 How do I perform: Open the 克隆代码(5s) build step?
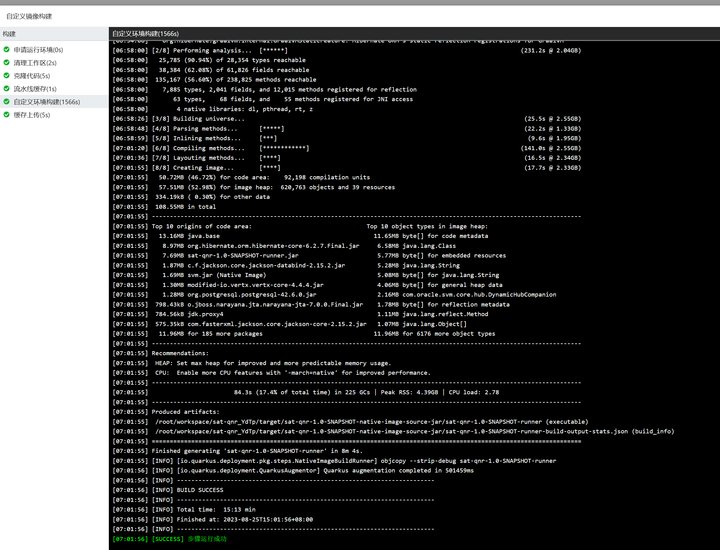(x=32, y=75)
